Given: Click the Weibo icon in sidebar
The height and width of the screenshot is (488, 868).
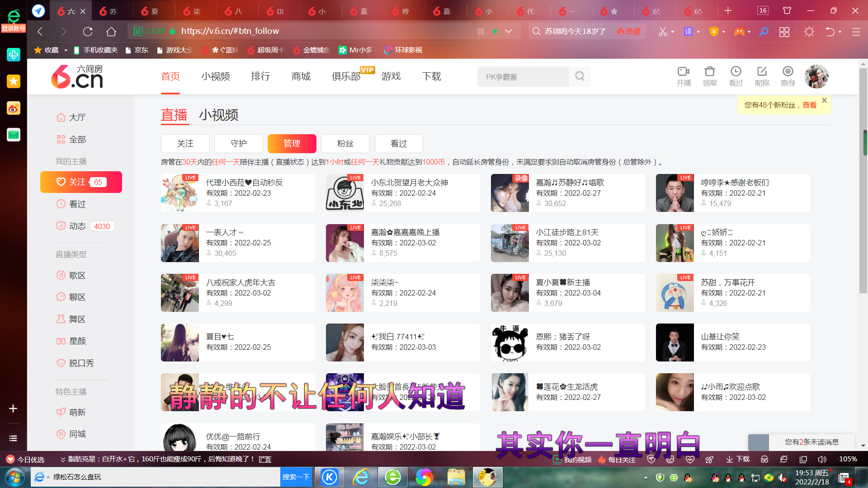Looking at the screenshot, I should tap(14, 108).
